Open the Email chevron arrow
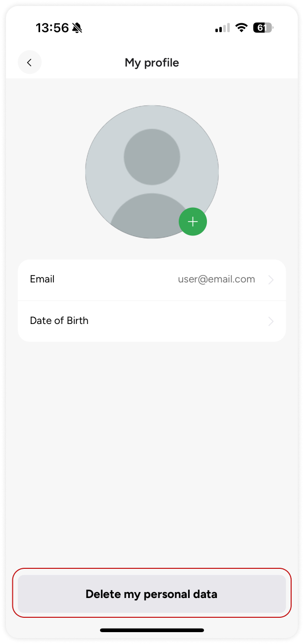Image resolution: width=304 pixels, height=644 pixels. 271,280
